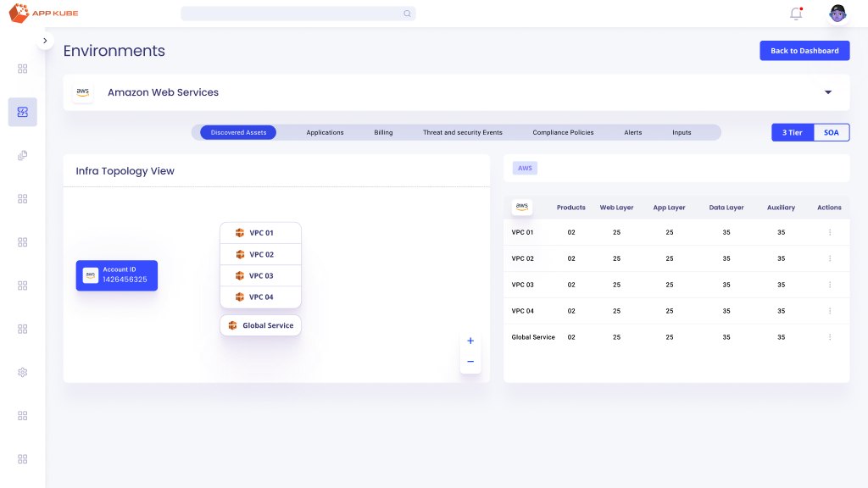Switch to SOA view
The image size is (868, 488).
pos(832,132)
